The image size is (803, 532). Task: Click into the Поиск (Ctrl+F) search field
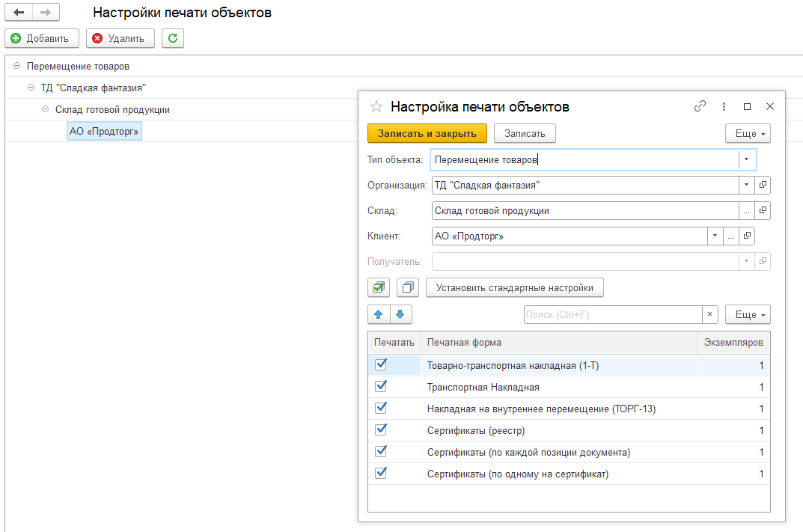tap(612, 314)
